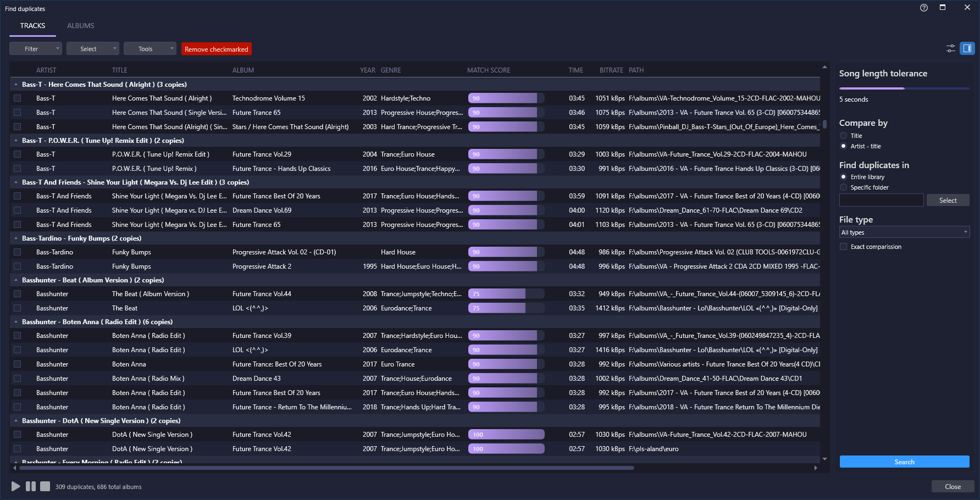Collapse the Basshunter Boten Anna group
This screenshot has height=500, width=980.
[16, 322]
